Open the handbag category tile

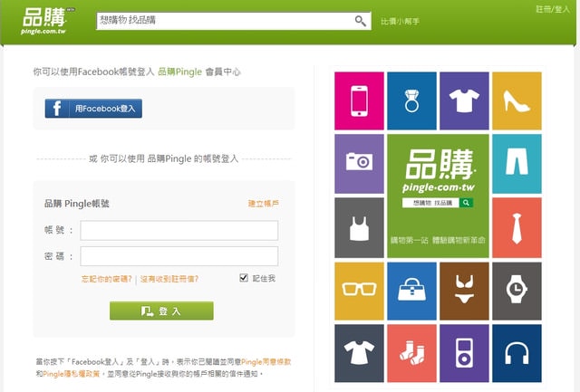[x=411, y=289]
